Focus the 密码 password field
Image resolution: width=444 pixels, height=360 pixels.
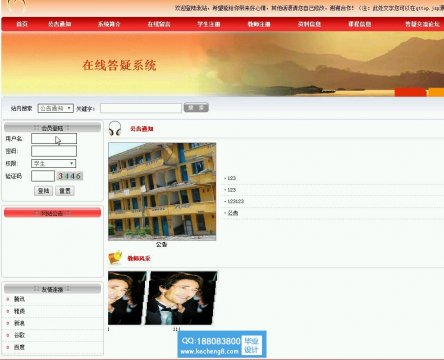[x=54, y=151]
